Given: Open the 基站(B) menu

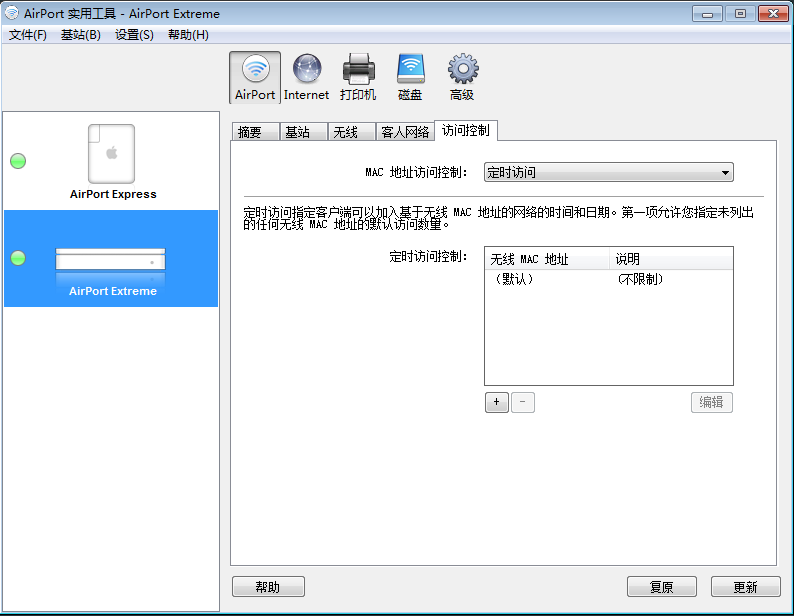Looking at the screenshot, I should click(x=81, y=35).
